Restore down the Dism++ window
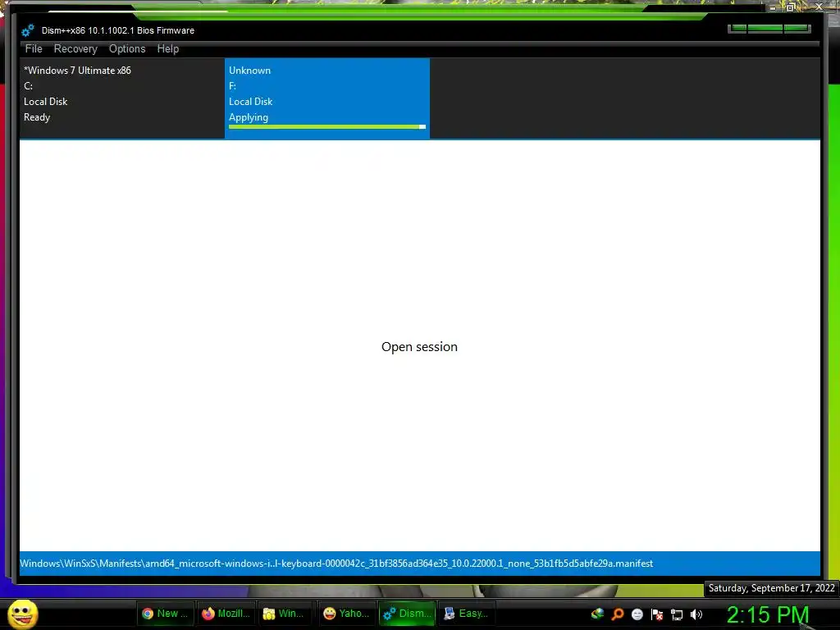This screenshot has width=840, height=630. pos(791,7)
